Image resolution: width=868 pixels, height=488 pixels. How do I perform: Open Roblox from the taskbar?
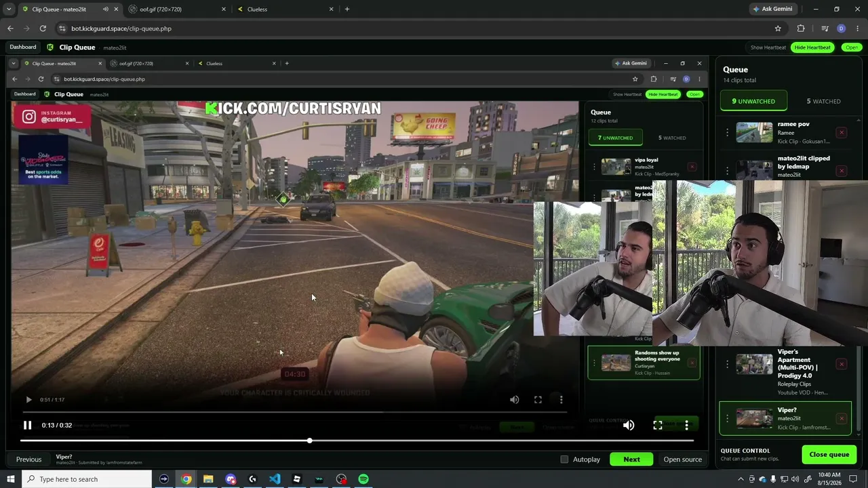click(296, 479)
